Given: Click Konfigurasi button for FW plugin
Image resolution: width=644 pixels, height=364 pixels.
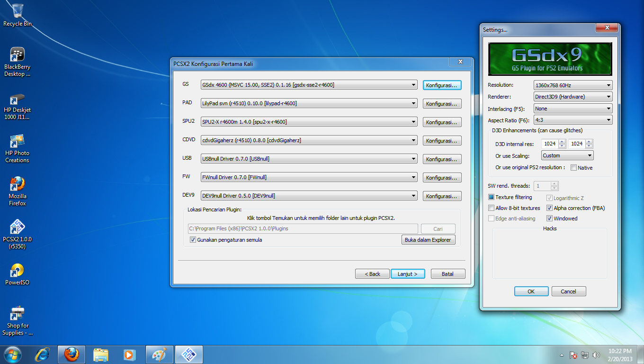Looking at the screenshot, I should [x=442, y=178].
